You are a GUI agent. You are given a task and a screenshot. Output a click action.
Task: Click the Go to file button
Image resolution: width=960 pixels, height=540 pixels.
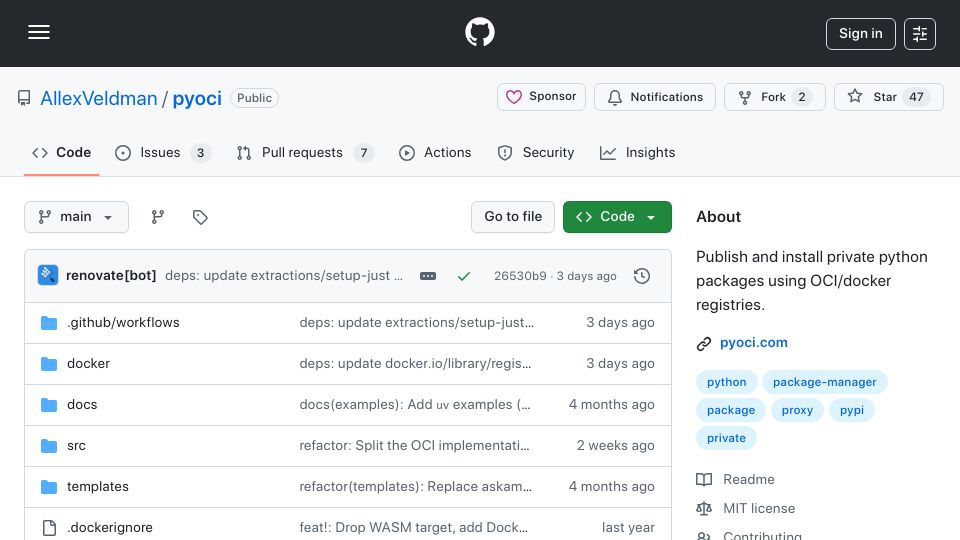(513, 217)
